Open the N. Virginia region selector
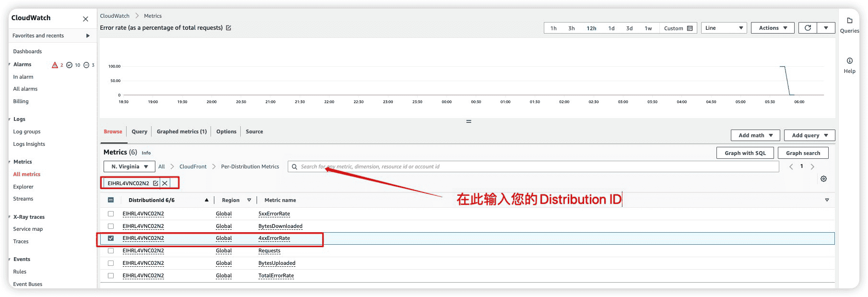The image size is (868, 297). click(129, 166)
